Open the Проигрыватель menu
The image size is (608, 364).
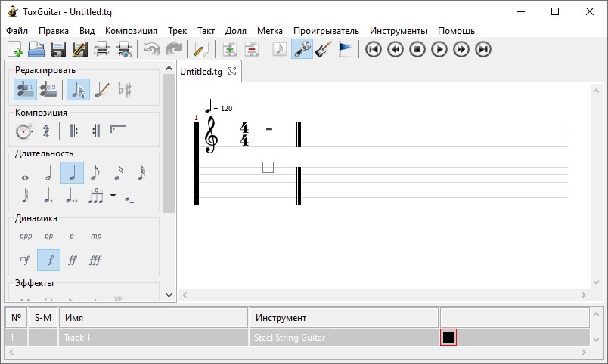pyautogui.click(x=326, y=31)
